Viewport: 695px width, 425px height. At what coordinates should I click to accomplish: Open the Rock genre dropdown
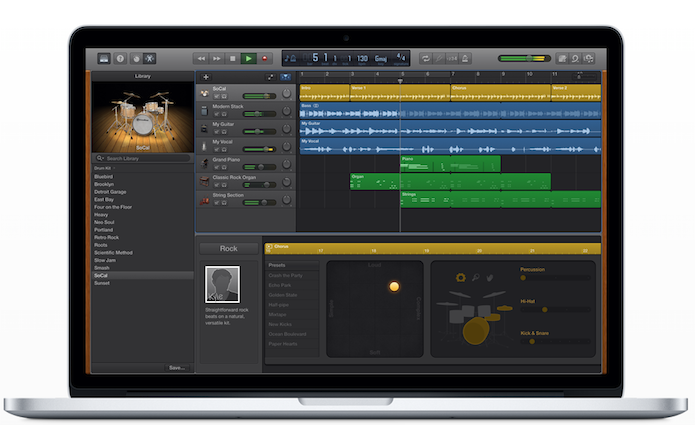[229, 249]
